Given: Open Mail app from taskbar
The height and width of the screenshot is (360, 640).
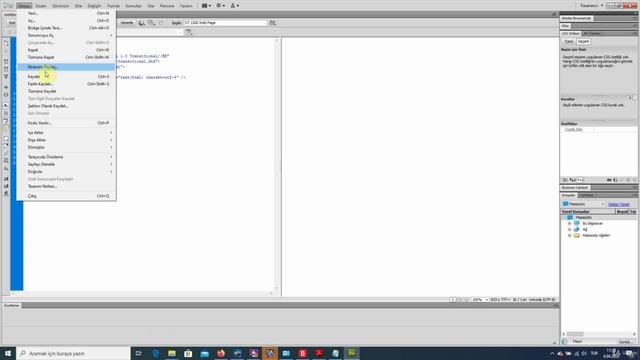Looking at the screenshot, I should pyautogui.click(x=204, y=353).
